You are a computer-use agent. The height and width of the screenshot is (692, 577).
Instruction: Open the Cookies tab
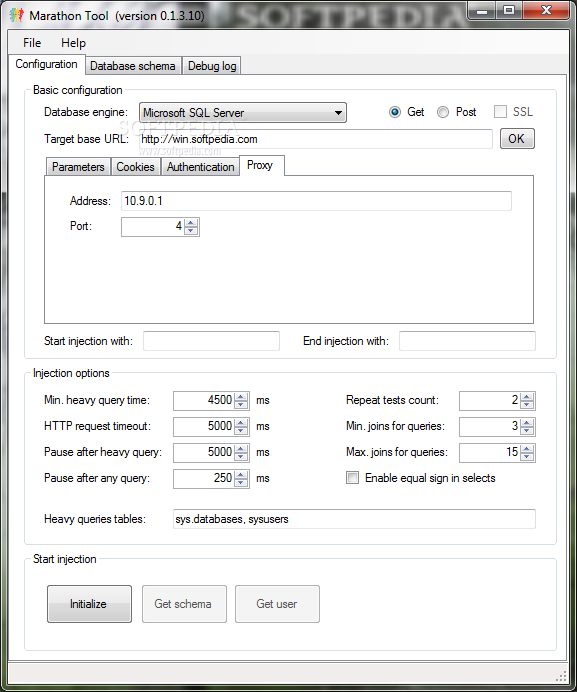(x=135, y=167)
